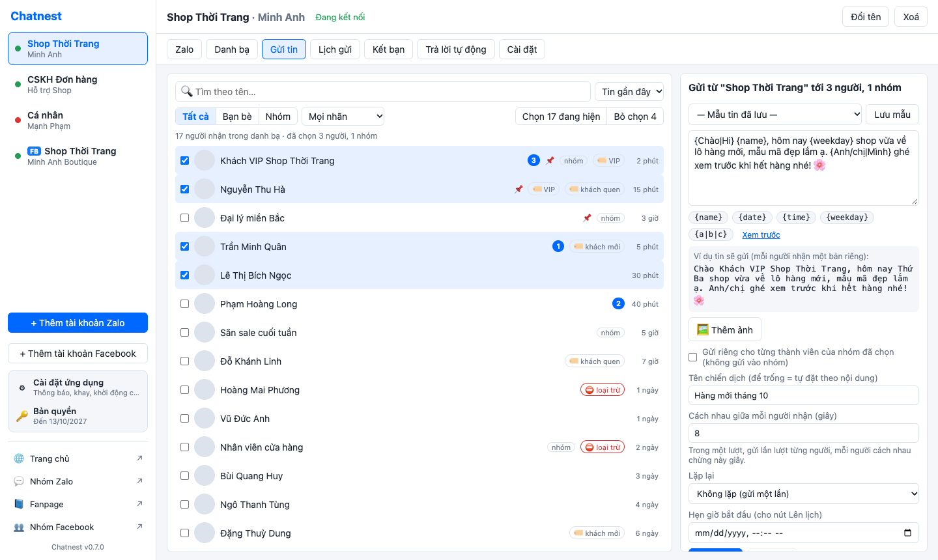The height and width of the screenshot is (560, 938).
Task: Uncheck Khách VIP Shop Thời Trang checkbox
Action: [x=184, y=160]
